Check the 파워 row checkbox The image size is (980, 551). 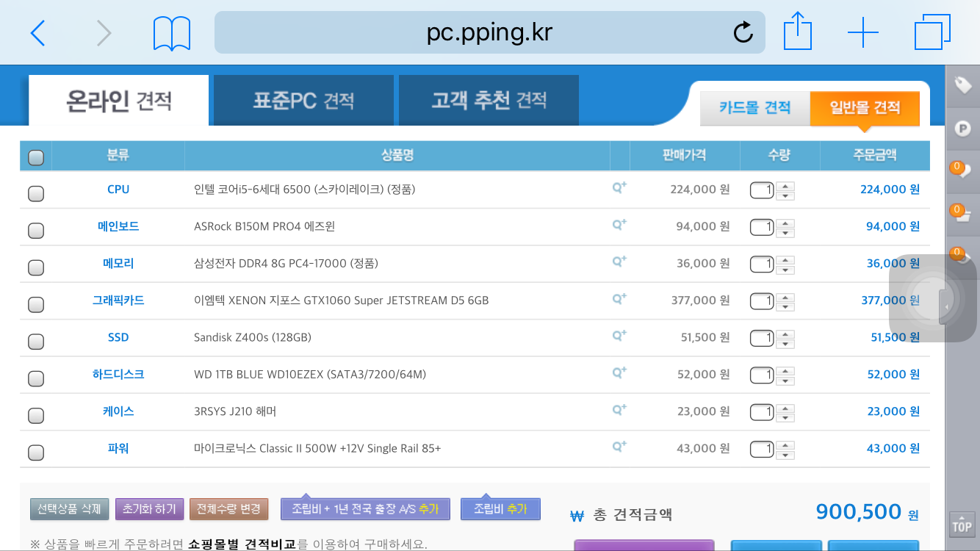tap(35, 453)
